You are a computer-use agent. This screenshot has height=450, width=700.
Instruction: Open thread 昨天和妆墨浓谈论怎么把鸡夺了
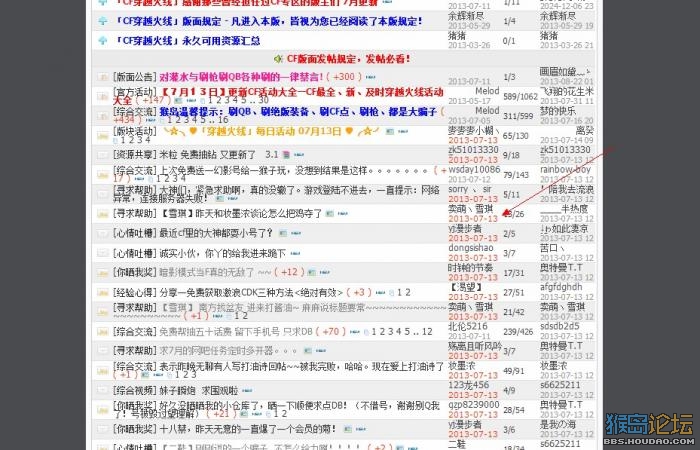pos(241,213)
